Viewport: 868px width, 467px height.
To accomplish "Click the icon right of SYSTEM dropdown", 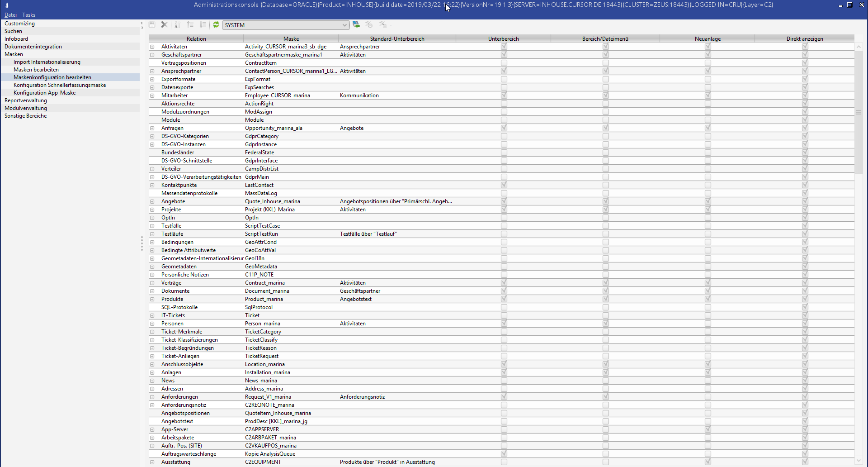I will [356, 25].
